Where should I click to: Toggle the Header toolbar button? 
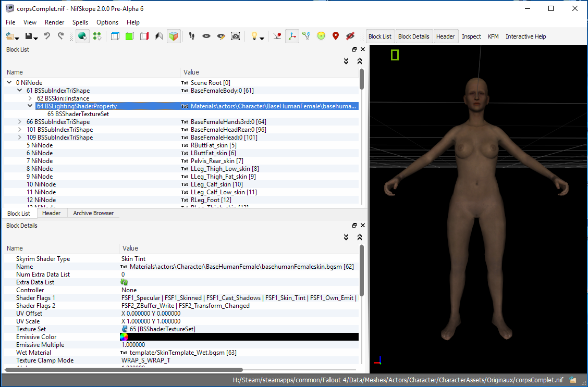click(x=446, y=36)
